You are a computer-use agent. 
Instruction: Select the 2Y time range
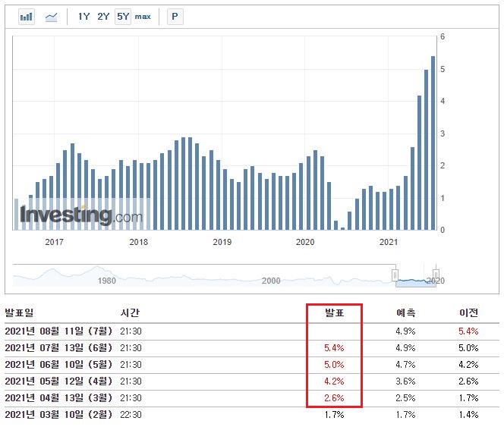point(103,17)
